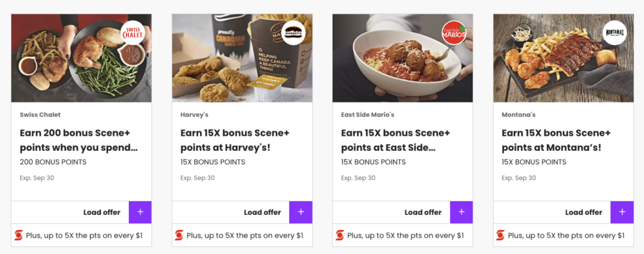Click the Load offer text for East Side Mario's
This screenshot has width=644, height=254.
(423, 212)
